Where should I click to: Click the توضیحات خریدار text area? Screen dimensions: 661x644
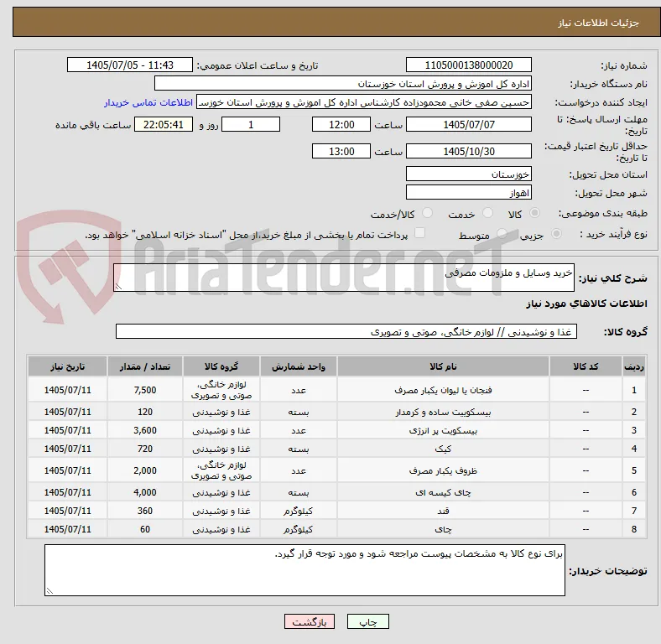pyautogui.click(x=304, y=570)
